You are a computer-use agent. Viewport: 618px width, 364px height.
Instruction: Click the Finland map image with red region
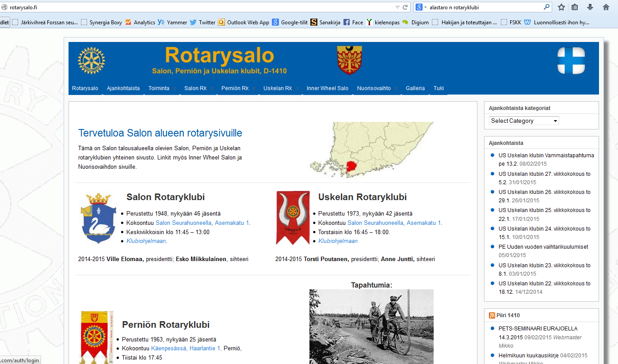point(371,150)
